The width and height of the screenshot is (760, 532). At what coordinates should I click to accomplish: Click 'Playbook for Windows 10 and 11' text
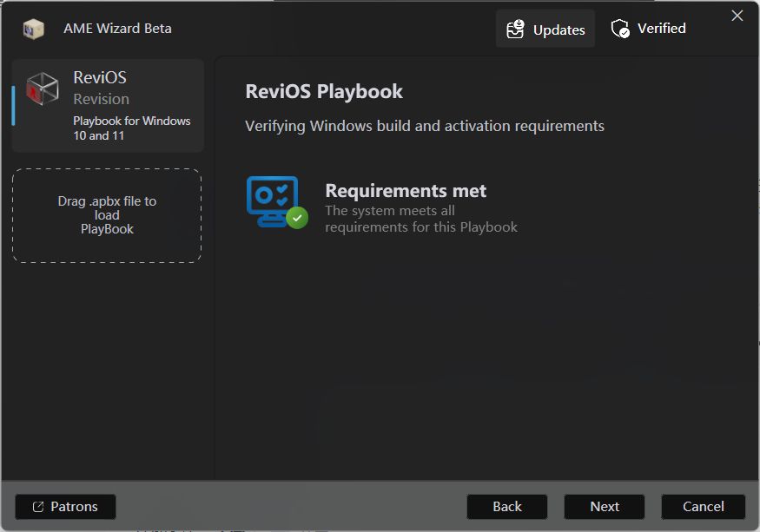[x=132, y=128]
